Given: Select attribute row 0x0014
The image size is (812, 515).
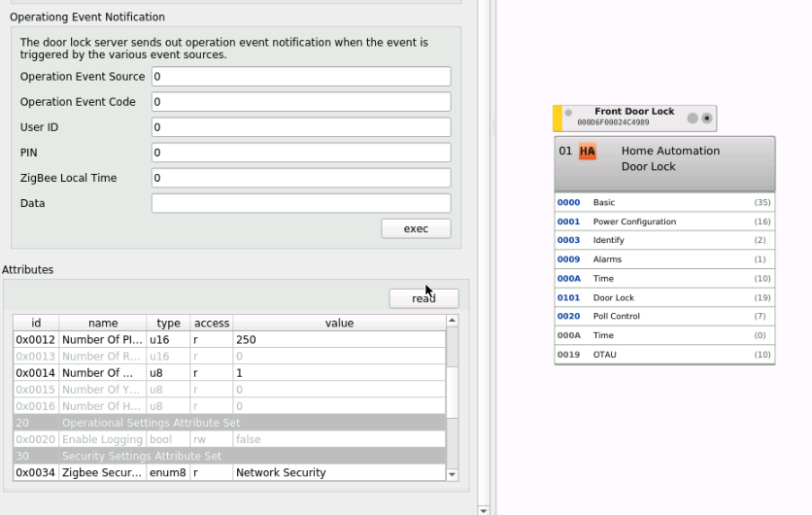Looking at the screenshot, I should 229,373.
